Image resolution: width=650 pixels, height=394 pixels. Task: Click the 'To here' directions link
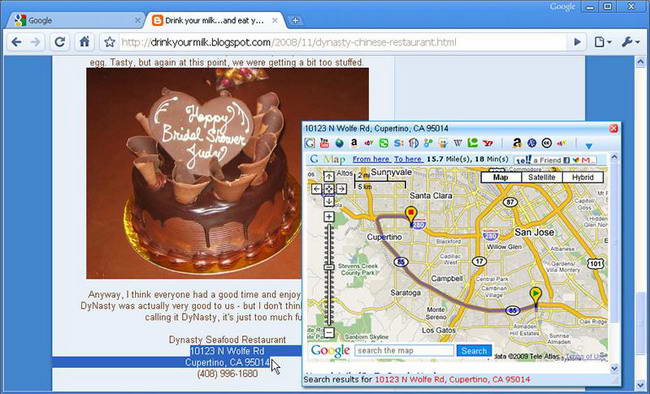[x=408, y=159]
